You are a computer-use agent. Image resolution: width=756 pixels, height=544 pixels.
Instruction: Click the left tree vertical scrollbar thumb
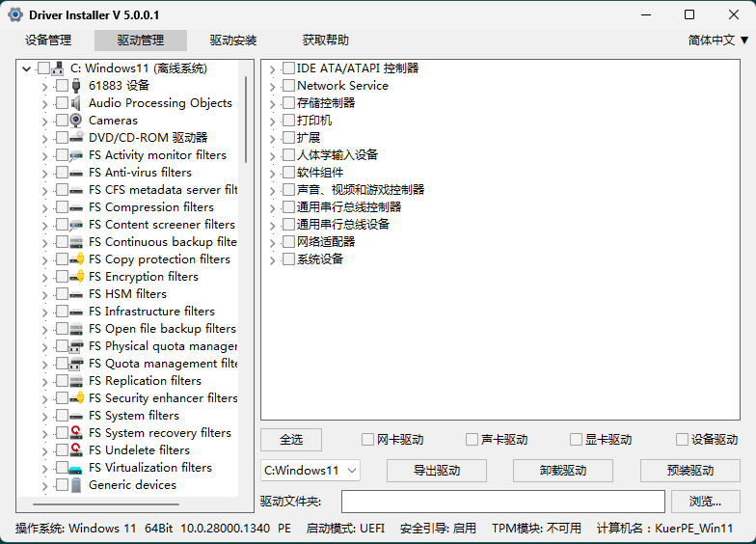coord(246,120)
